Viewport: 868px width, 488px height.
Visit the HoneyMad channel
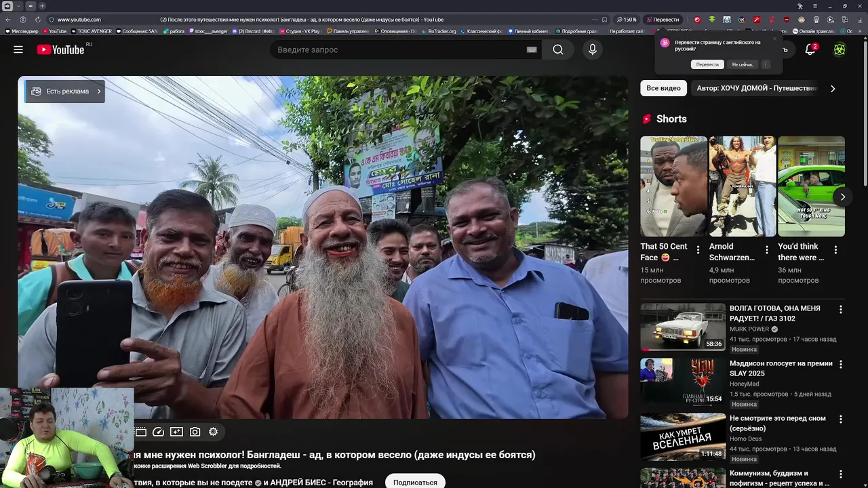745,384
